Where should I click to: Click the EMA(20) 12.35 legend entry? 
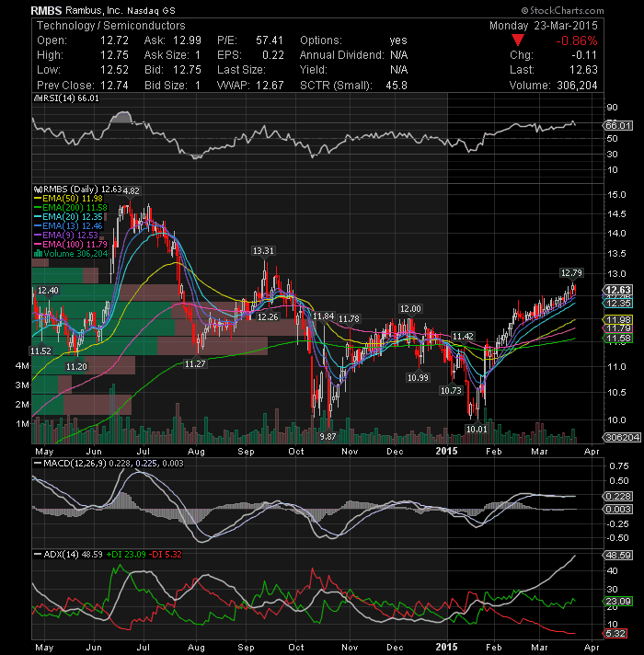pos(68,217)
